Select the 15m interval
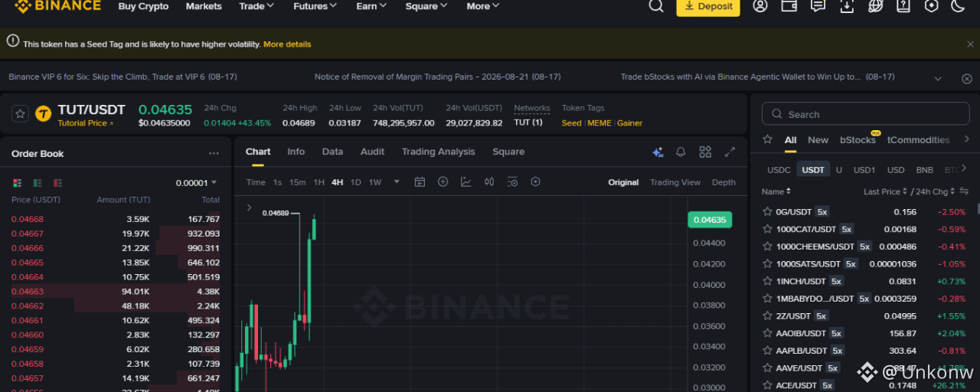 click(297, 182)
